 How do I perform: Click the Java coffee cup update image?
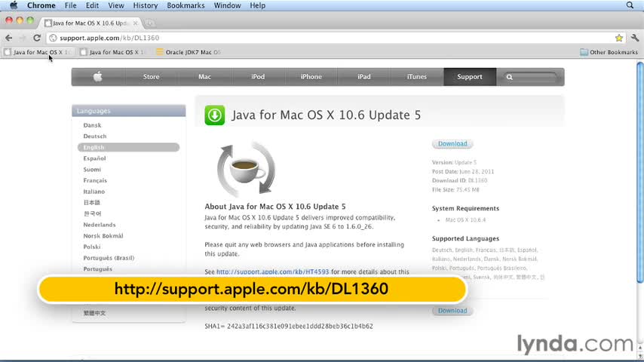click(x=246, y=169)
